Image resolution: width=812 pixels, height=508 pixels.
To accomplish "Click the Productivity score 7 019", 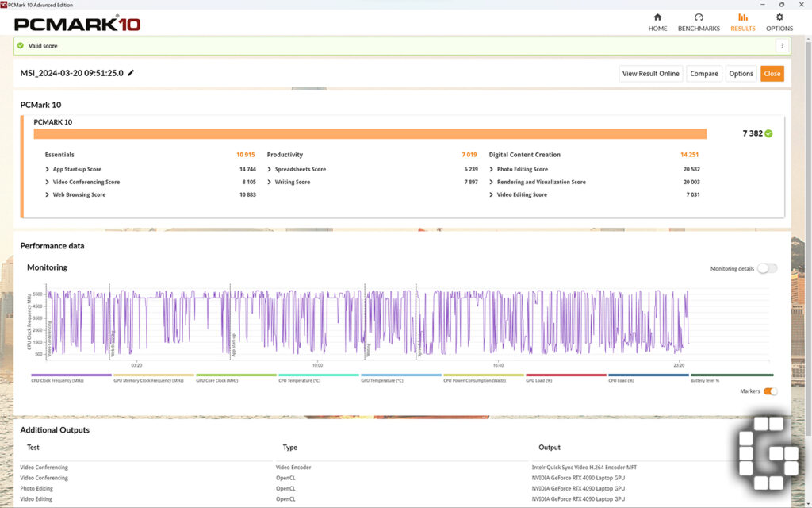I will pos(469,155).
